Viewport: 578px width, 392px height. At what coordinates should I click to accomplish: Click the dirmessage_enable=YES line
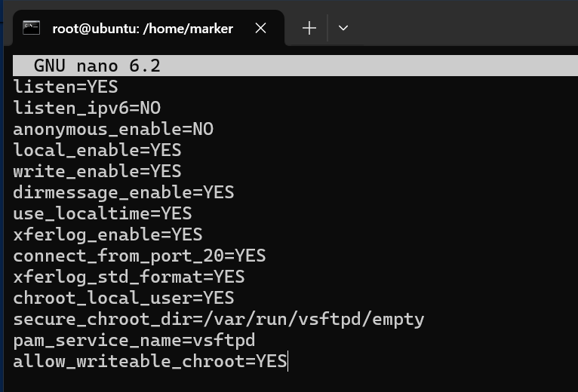coord(124,192)
